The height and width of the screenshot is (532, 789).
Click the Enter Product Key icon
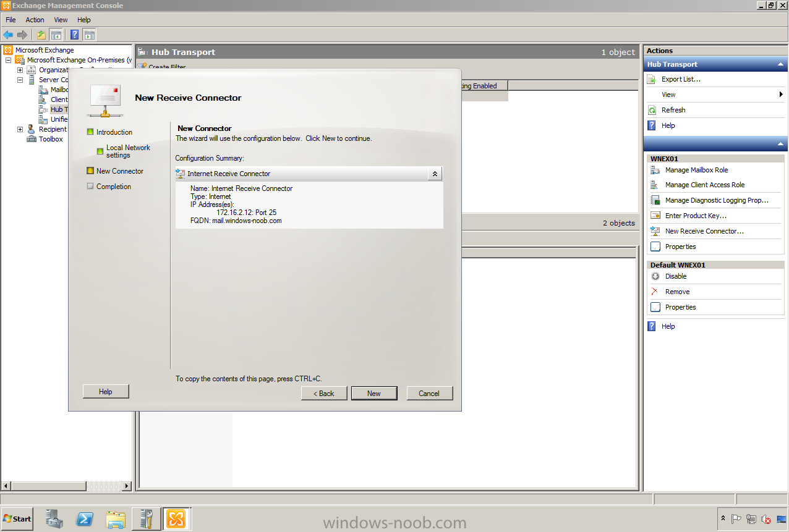click(x=655, y=216)
